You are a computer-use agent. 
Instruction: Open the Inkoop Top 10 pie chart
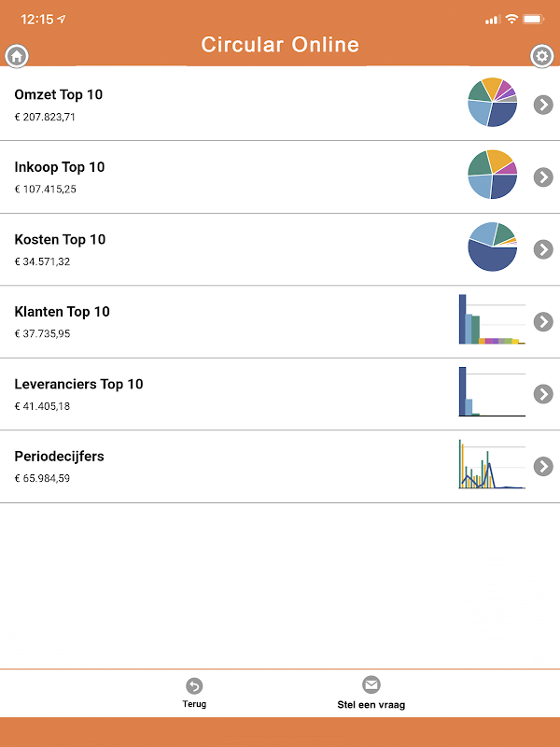(492, 175)
